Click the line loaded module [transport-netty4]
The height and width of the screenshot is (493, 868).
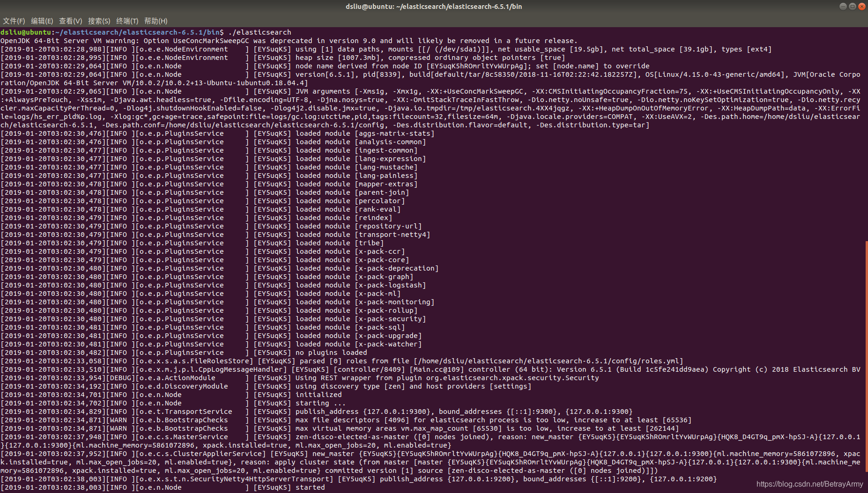pyautogui.click(x=215, y=235)
